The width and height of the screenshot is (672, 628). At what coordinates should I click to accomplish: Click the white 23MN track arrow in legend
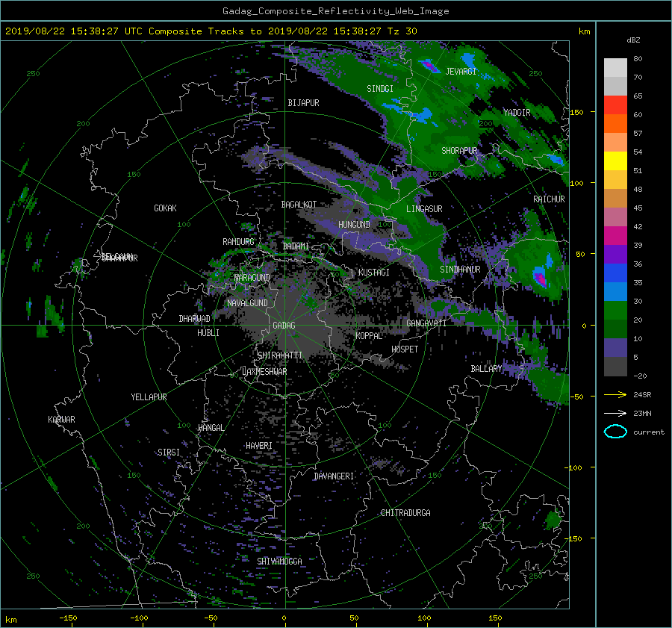point(615,413)
